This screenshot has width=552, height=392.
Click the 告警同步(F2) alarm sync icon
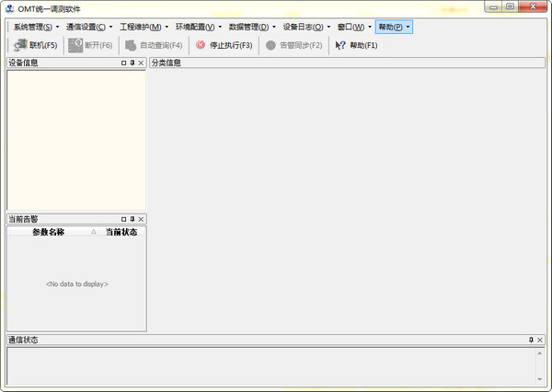270,45
